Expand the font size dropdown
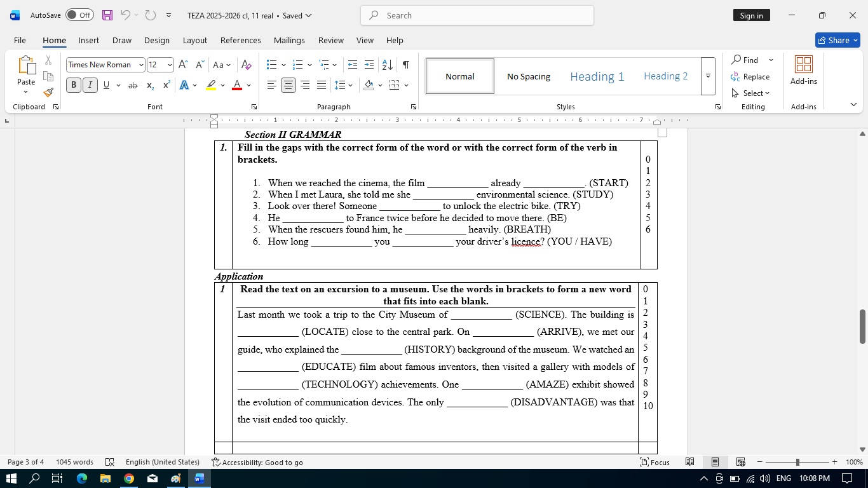 click(x=170, y=65)
